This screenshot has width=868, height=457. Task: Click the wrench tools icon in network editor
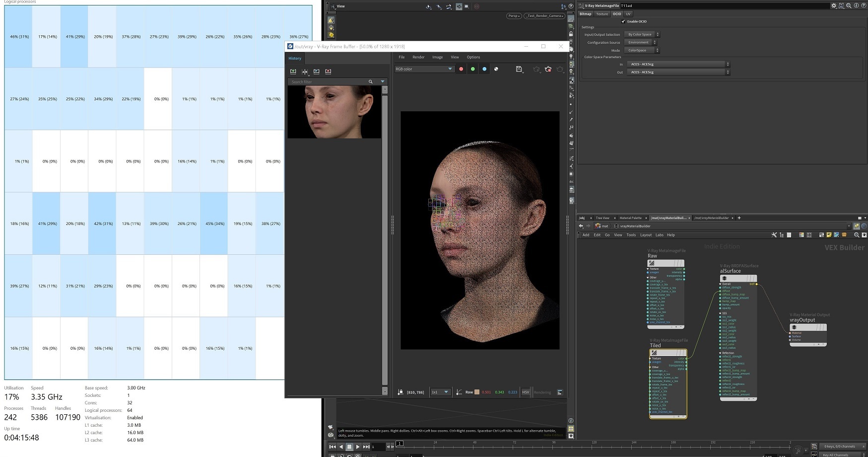pyautogui.click(x=774, y=235)
